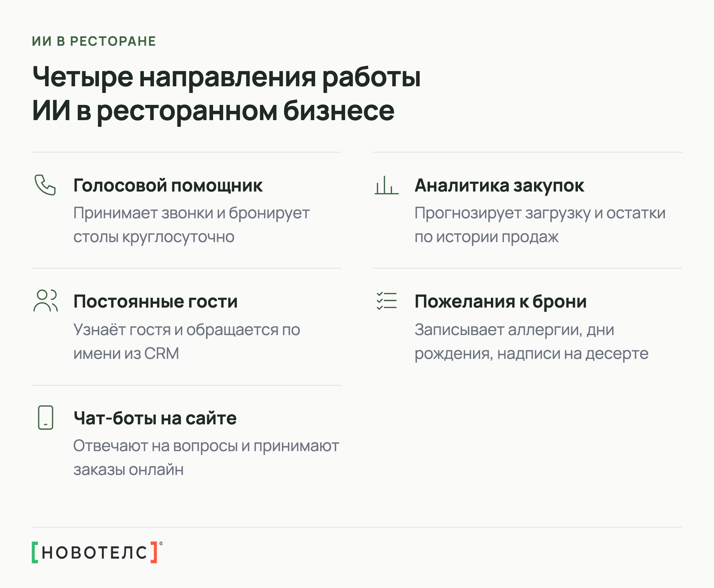Click text по истории продаж
Screen dimensions: 714x588
click(x=486, y=237)
